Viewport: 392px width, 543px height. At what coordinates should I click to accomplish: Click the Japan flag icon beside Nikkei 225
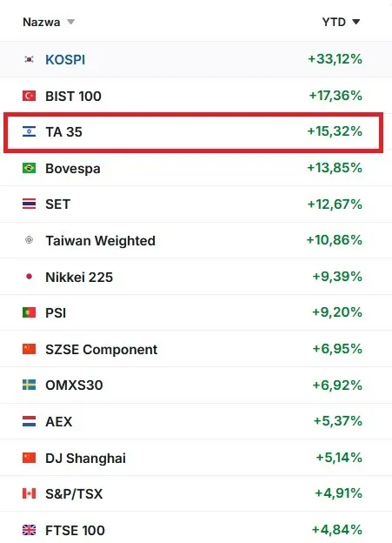click(29, 277)
